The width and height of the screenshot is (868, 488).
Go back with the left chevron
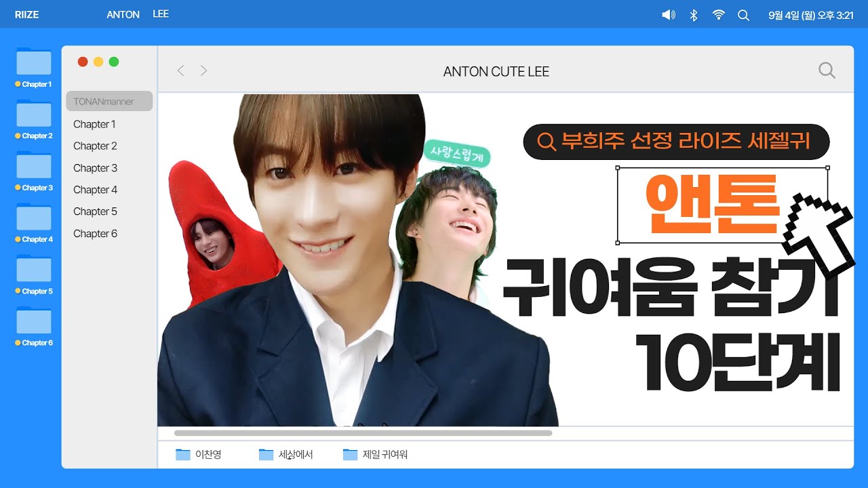click(x=180, y=70)
